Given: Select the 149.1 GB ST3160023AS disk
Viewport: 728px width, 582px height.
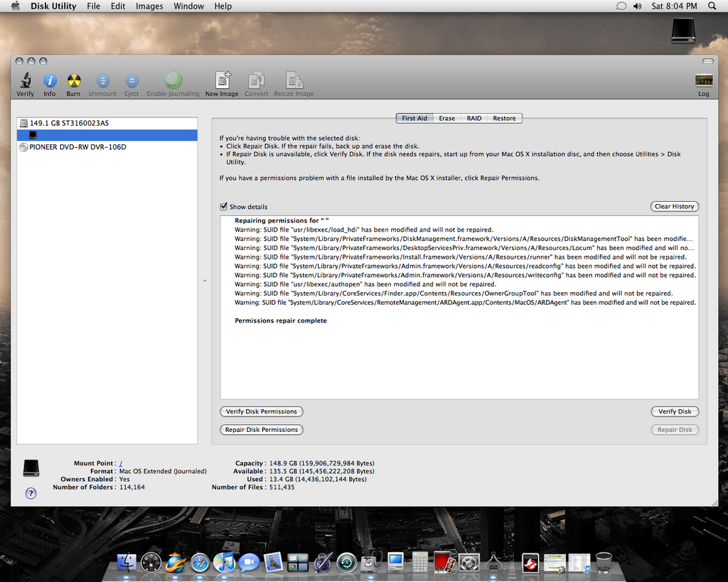Looking at the screenshot, I should 107,123.
